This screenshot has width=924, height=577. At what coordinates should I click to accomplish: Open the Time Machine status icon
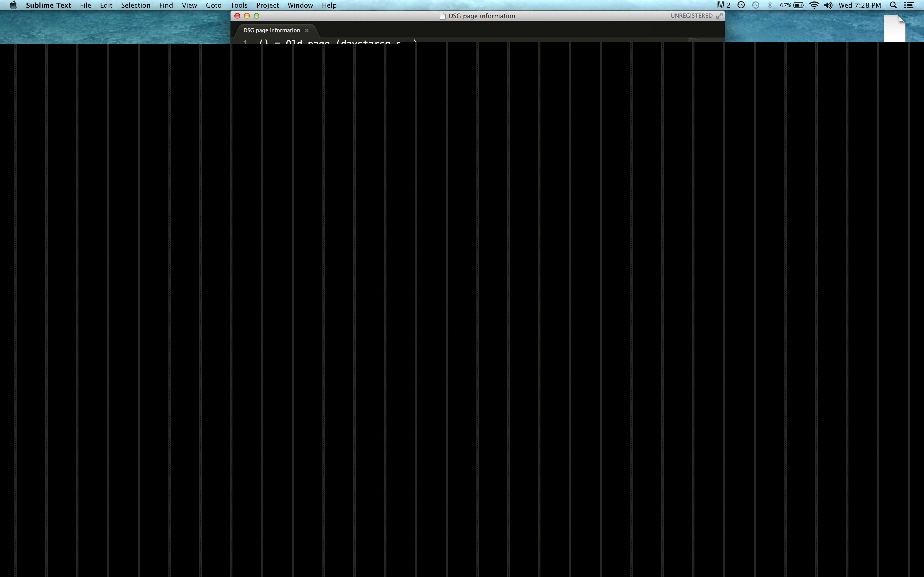click(755, 5)
